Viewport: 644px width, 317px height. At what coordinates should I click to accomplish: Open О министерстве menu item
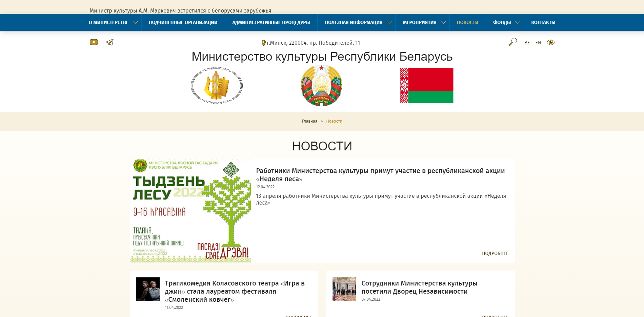pos(108,22)
